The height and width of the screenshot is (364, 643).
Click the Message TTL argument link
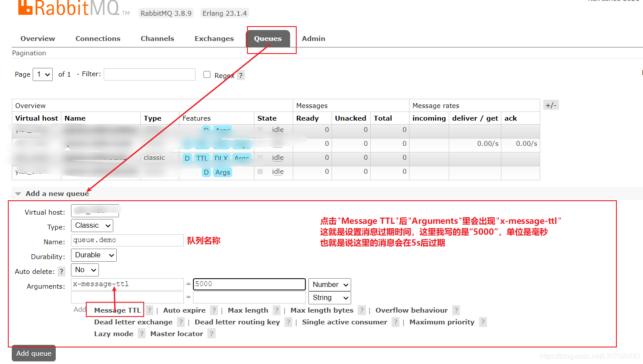click(118, 310)
